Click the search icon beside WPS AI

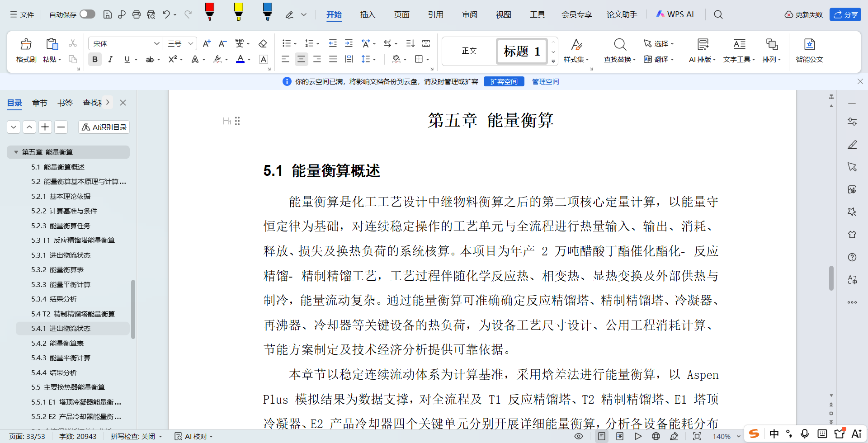tap(718, 14)
